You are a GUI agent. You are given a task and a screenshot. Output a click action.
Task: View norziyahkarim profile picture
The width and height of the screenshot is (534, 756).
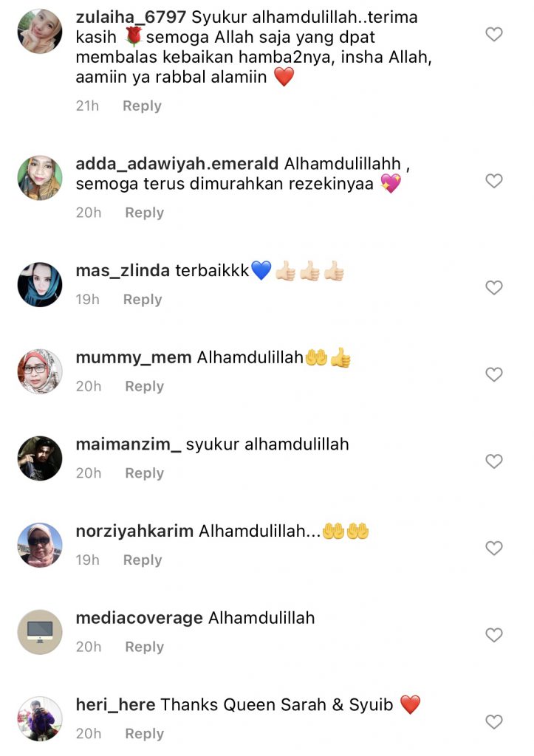click(40, 546)
